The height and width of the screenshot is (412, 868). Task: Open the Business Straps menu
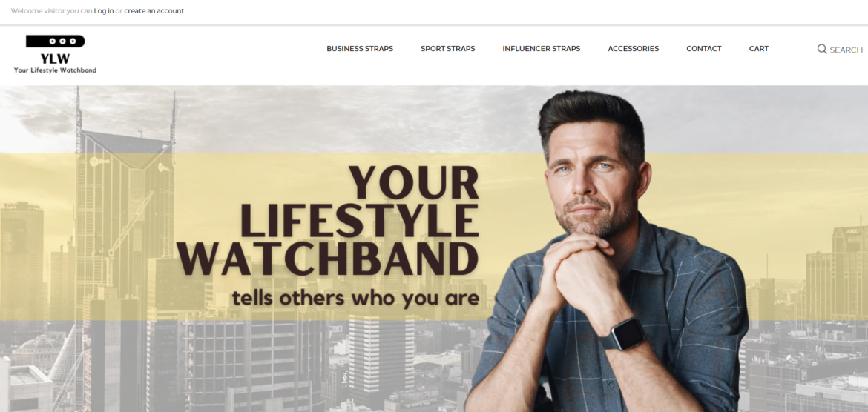360,49
